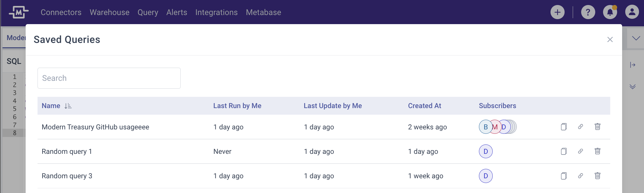Open the notifications bell

point(610,12)
